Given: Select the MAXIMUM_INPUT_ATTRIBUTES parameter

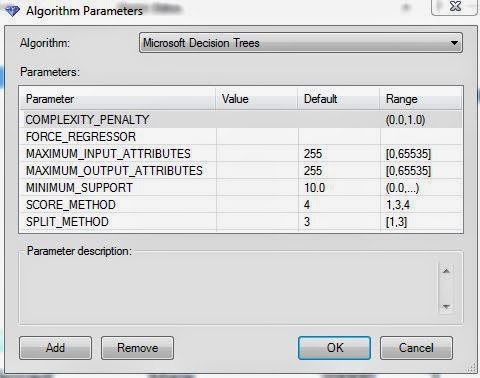Looking at the screenshot, I should 108,154.
